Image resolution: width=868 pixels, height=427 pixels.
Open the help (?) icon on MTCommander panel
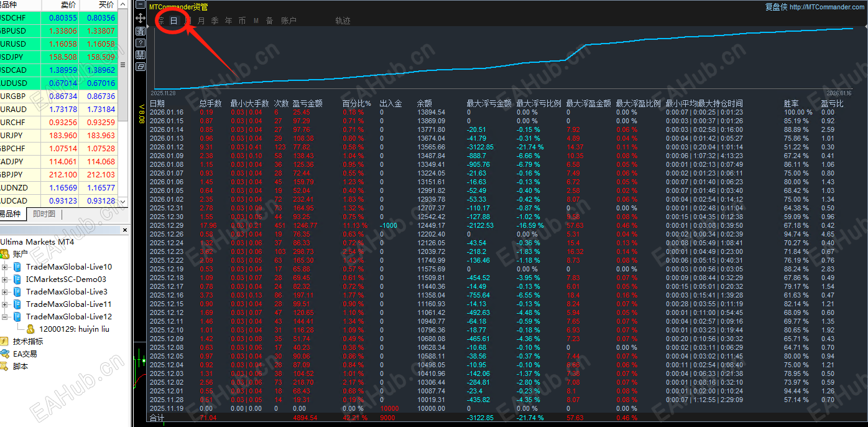[141, 42]
